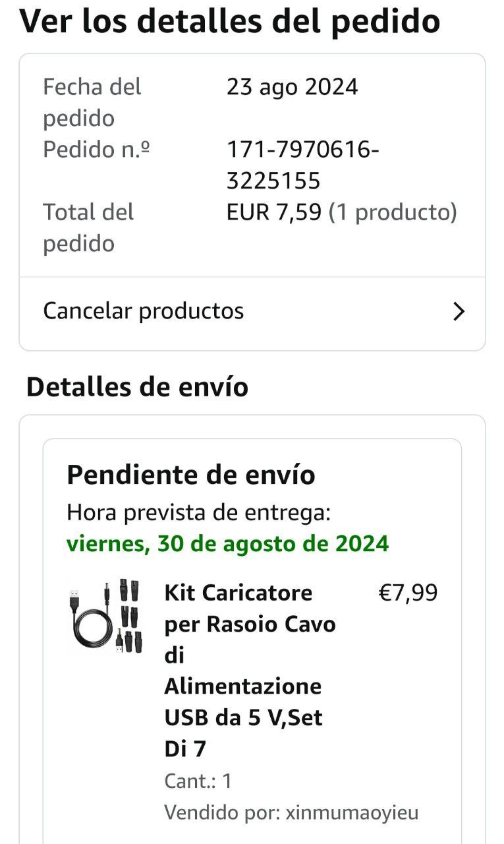Viewport: 504px width, 844px height.
Task: Tap the Vendido por label text
Action: [222, 813]
